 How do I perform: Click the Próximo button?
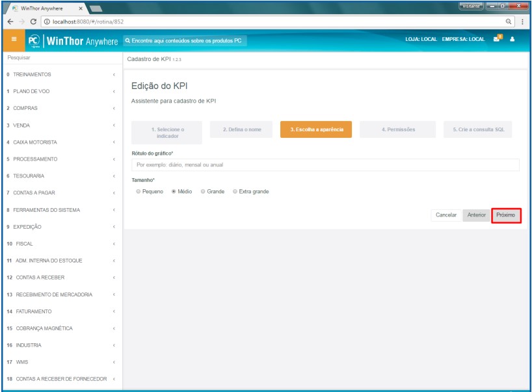tap(505, 215)
